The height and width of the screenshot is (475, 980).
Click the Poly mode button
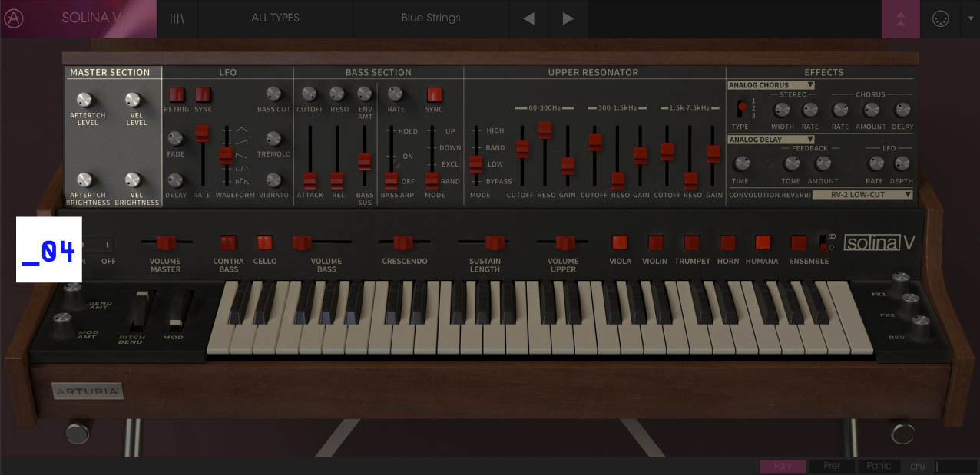782,466
